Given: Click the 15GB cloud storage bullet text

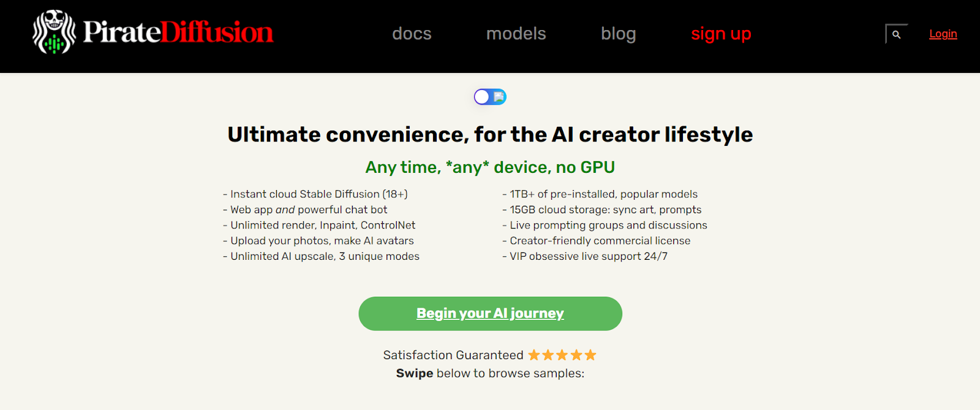Looking at the screenshot, I should coord(602,210).
